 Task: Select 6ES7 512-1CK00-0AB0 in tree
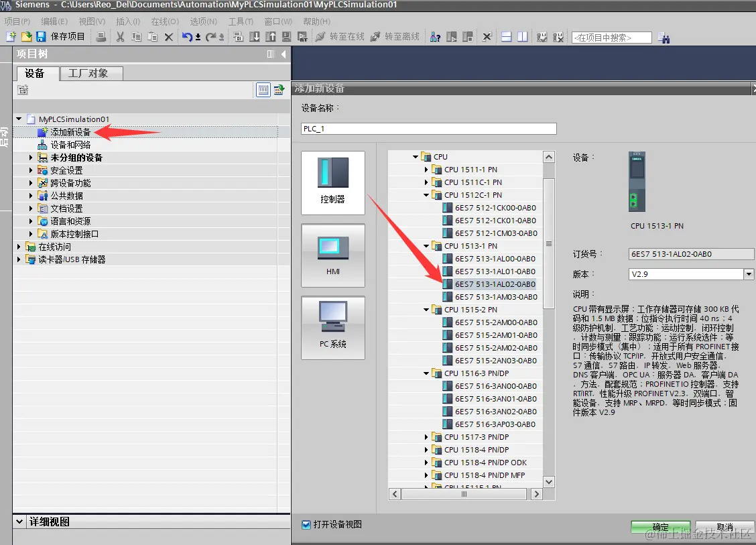point(495,208)
